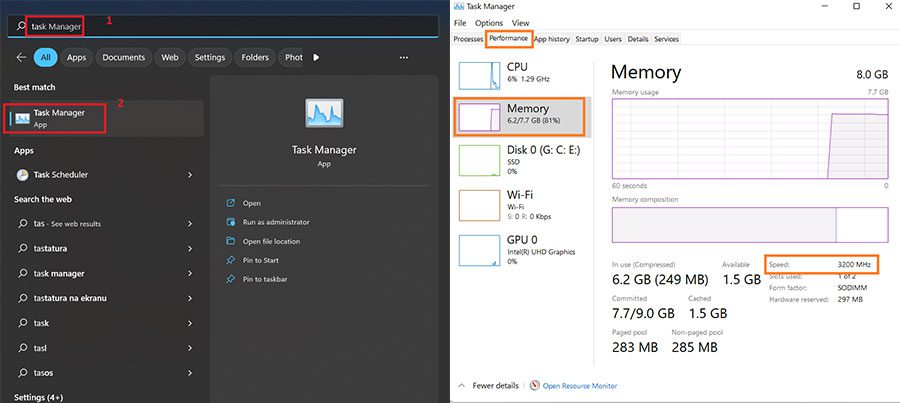Click the Memory usage graph
The width and height of the screenshot is (900, 403).
click(750, 138)
